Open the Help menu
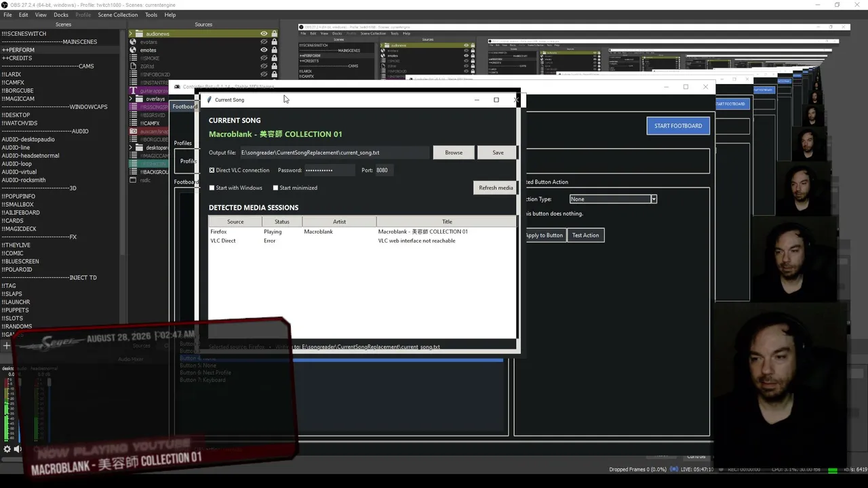Screen dimensions: 868x488 pyautogui.click(x=170, y=15)
